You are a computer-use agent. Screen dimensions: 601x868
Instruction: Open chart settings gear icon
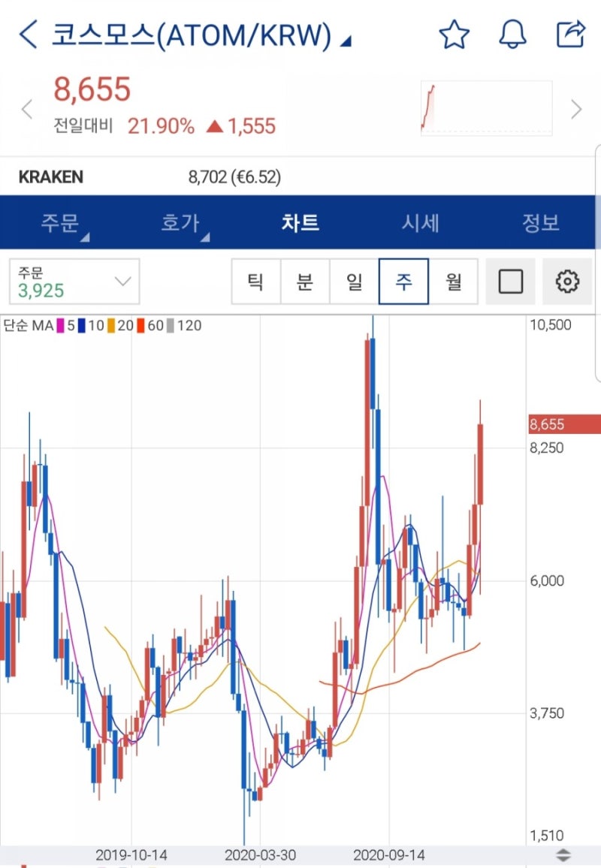point(567,282)
